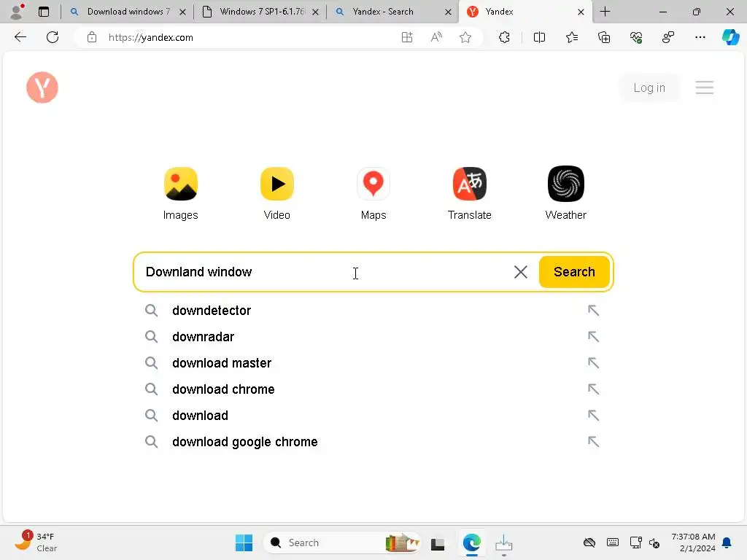Viewport: 747px width, 560px height.
Task: Open the apps grid icon in address bar
Action: (x=407, y=37)
